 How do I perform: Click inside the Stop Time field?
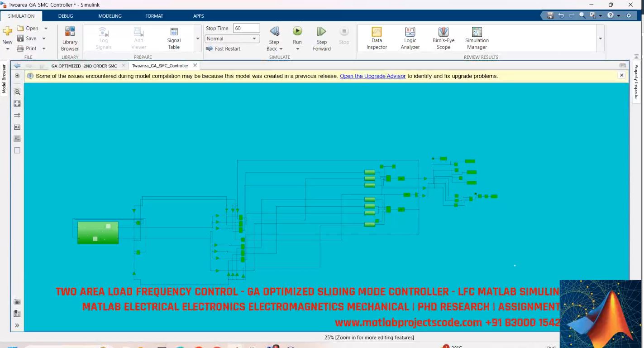[246, 27]
